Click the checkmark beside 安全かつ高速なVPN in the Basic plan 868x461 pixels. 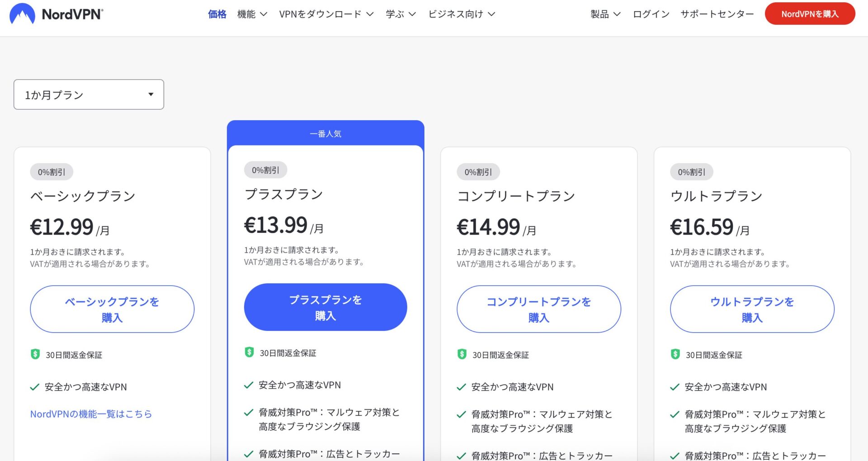click(x=35, y=387)
